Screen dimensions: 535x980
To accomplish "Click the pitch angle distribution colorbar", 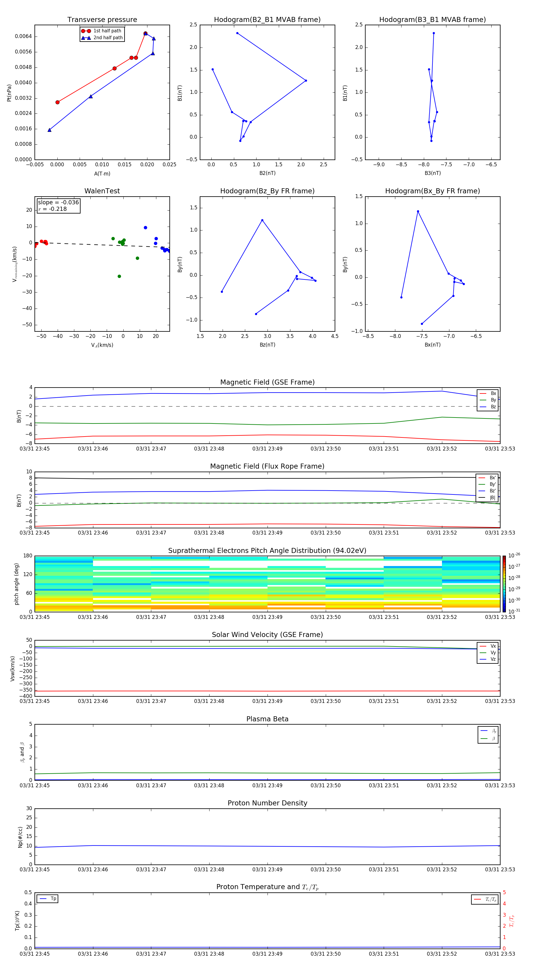I will pyautogui.click(x=504, y=584).
